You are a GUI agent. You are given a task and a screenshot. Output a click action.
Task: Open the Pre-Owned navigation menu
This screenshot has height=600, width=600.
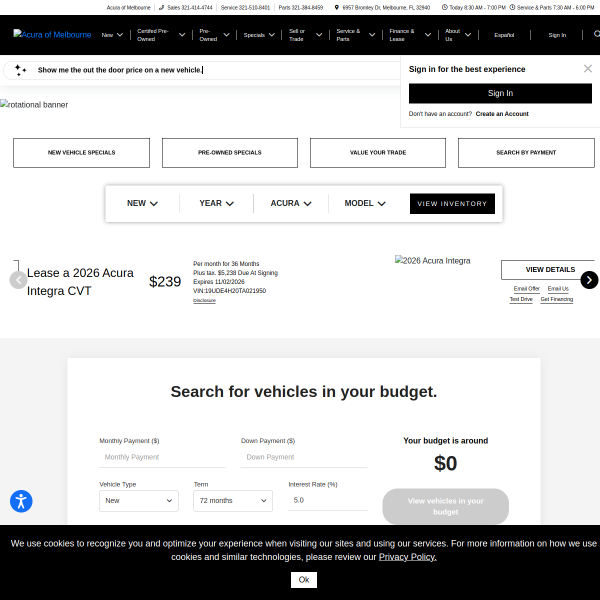point(214,35)
